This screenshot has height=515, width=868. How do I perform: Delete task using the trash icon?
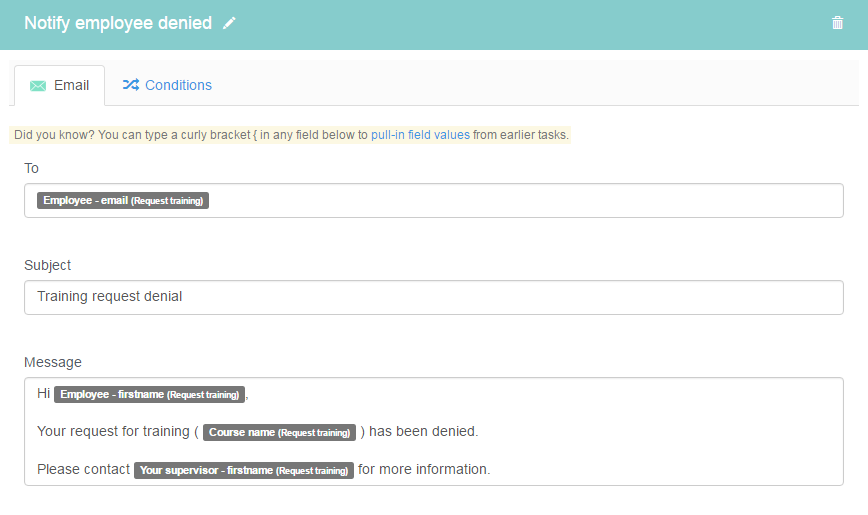837,23
